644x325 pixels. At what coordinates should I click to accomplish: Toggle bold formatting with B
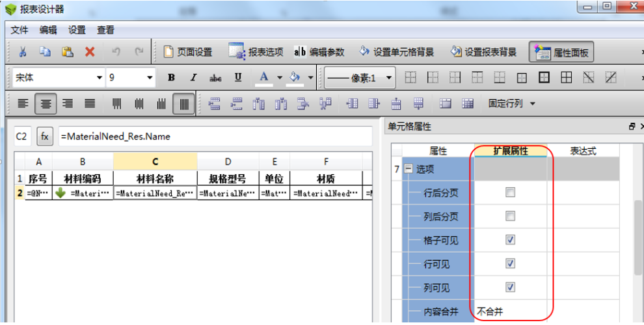(171, 77)
